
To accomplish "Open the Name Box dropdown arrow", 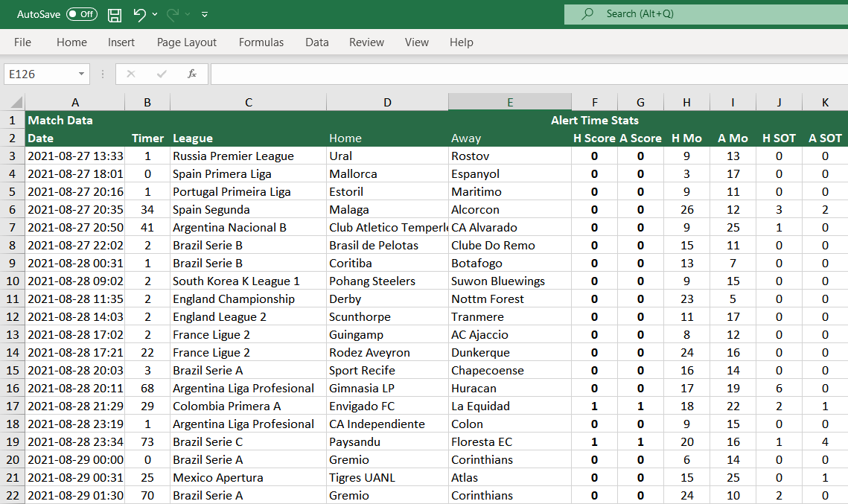I will 83,74.
